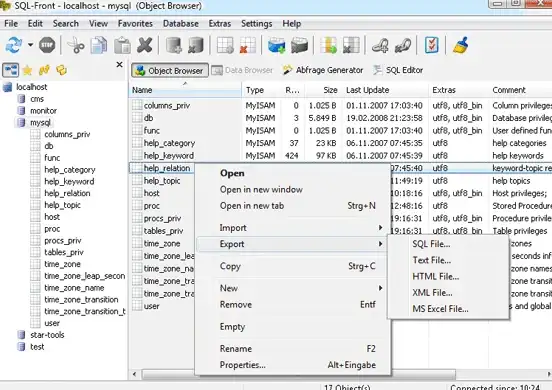The height and width of the screenshot is (390, 552).
Task: Click the Create Database cylinder-plus icon
Action: click(x=174, y=45)
